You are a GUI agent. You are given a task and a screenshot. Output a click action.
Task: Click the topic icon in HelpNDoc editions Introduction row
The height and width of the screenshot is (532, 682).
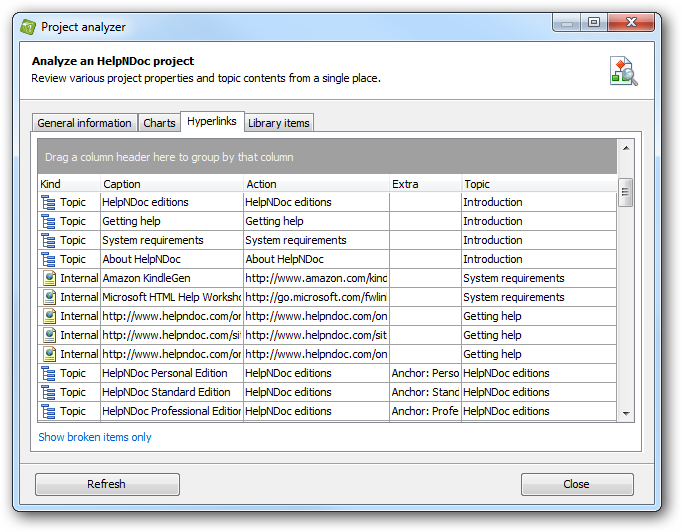[48, 202]
